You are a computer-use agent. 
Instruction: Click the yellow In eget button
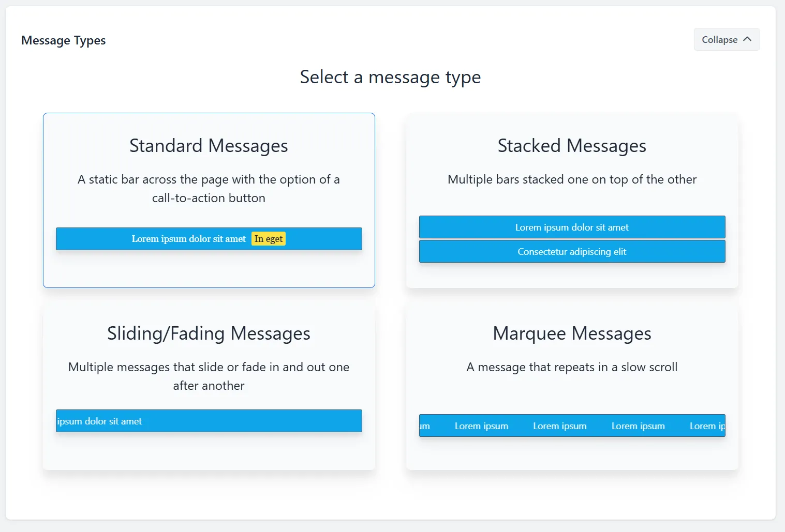point(269,239)
